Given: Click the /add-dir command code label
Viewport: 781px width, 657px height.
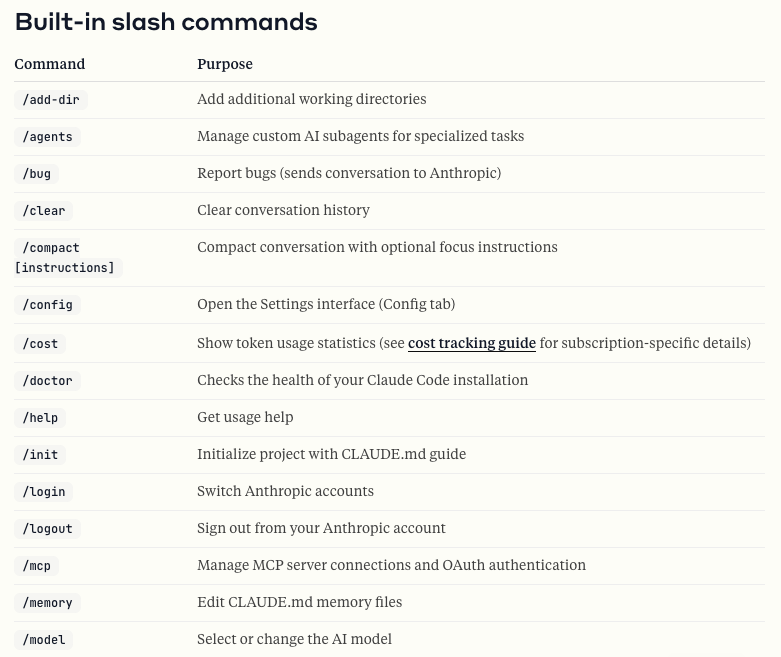Looking at the screenshot, I should point(51,100).
